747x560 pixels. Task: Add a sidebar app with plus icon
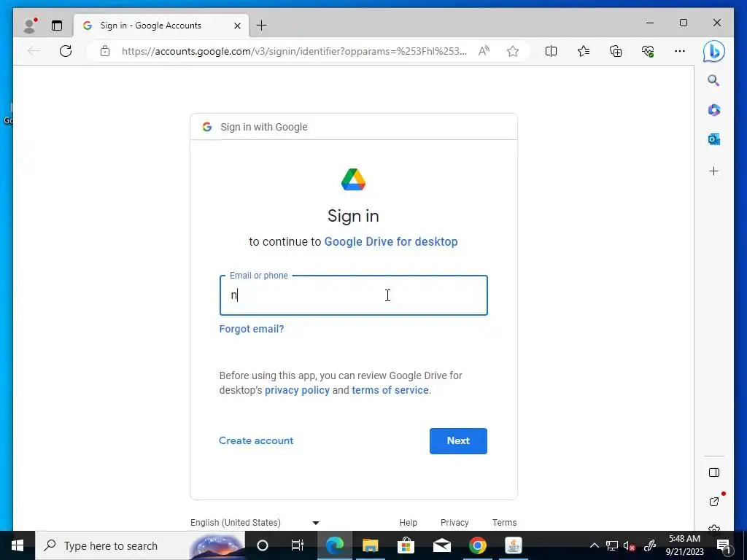click(x=713, y=171)
